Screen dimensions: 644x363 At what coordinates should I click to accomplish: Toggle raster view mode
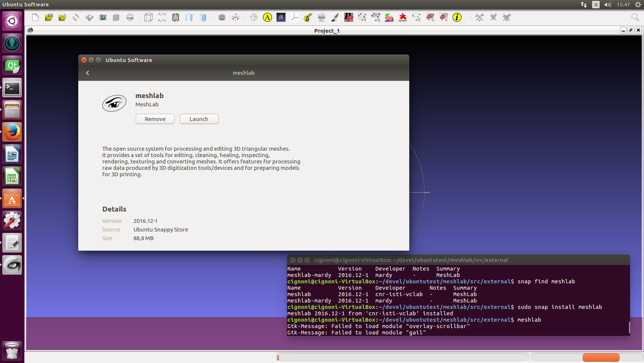click(130, 17)
